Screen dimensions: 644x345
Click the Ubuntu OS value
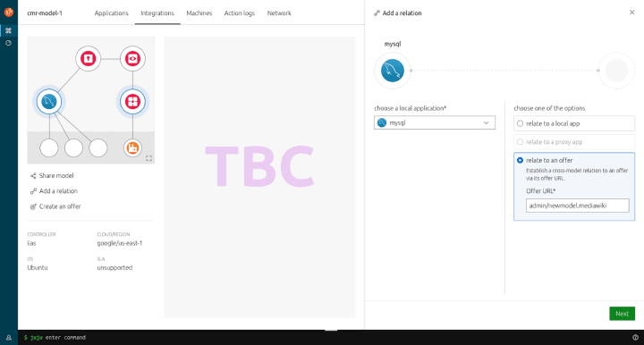(x=38, y=267)
